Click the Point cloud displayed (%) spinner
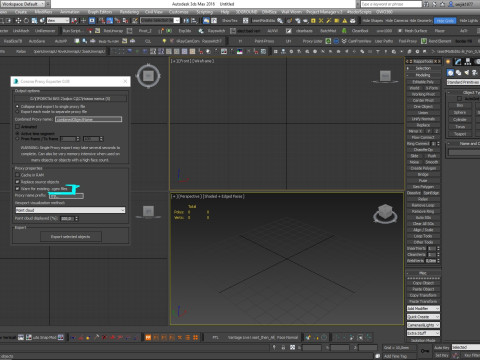Image resolution: width=480 pixels, height=360 pixels. [x=77, y=219]
